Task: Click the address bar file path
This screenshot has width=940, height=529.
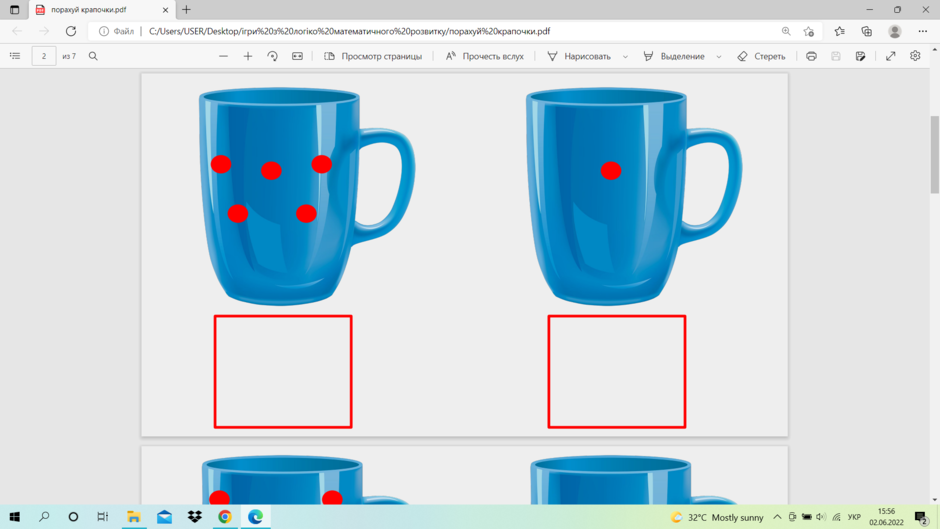Action: coord(350,31)
